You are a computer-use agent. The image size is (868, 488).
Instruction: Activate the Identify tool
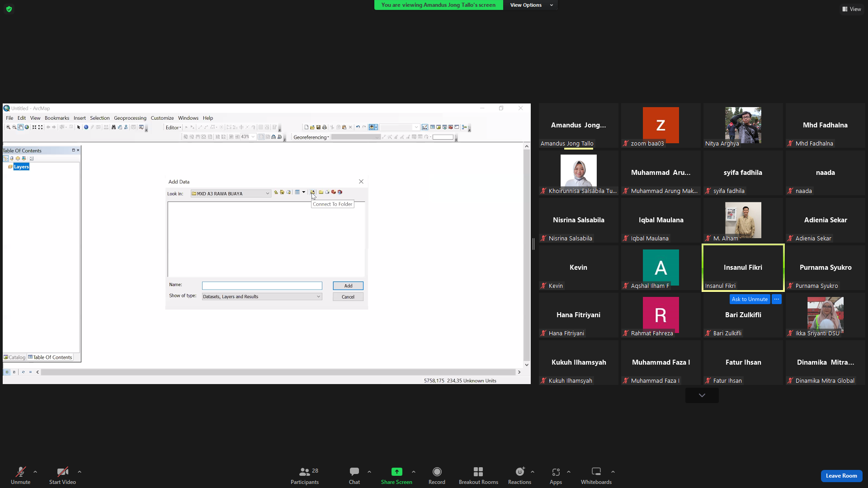(86, 127)
